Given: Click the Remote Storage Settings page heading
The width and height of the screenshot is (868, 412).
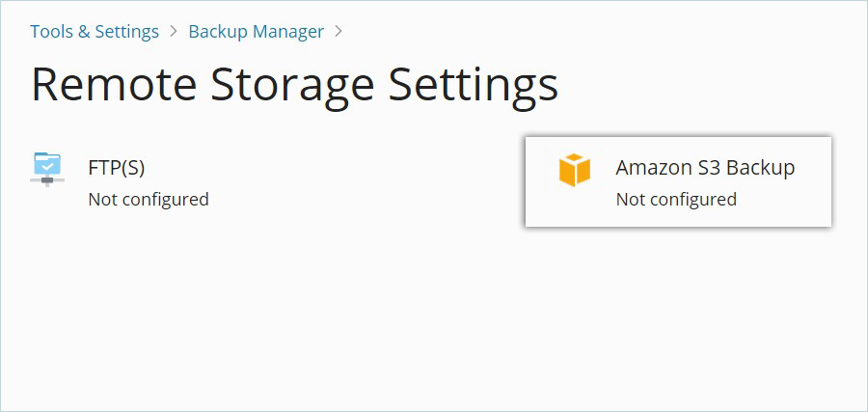Looking at the screenshot, I should coord(294,85).
